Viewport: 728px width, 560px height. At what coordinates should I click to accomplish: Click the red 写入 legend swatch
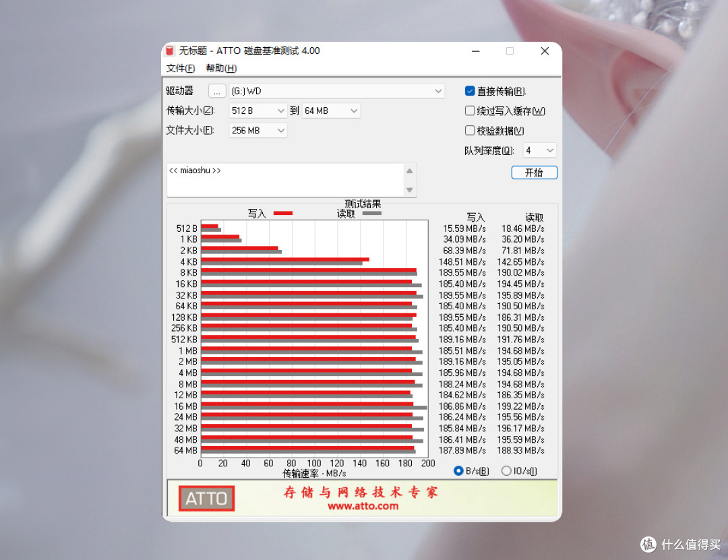[x=282, y=213]
